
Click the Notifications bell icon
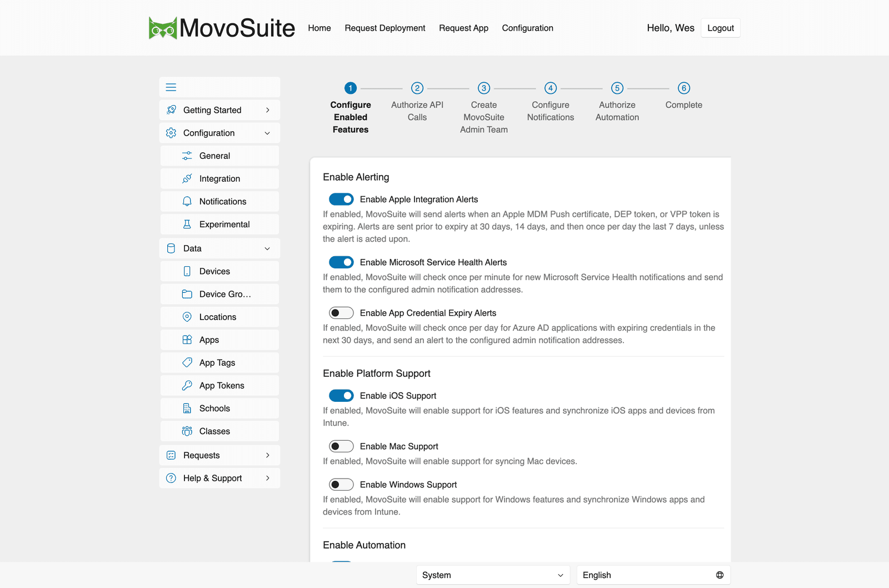point(187,201)
